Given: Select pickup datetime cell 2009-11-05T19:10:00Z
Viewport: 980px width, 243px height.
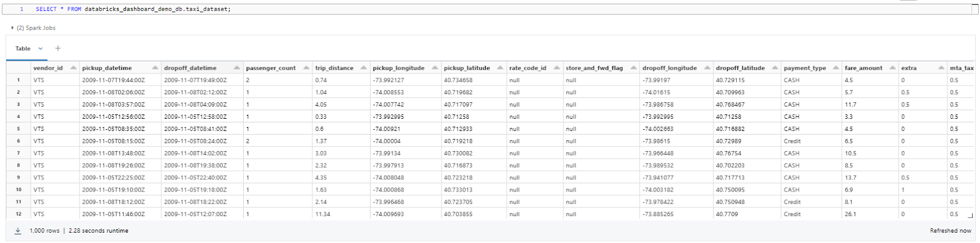Looking at the screenshot, I should click(120, 190).
